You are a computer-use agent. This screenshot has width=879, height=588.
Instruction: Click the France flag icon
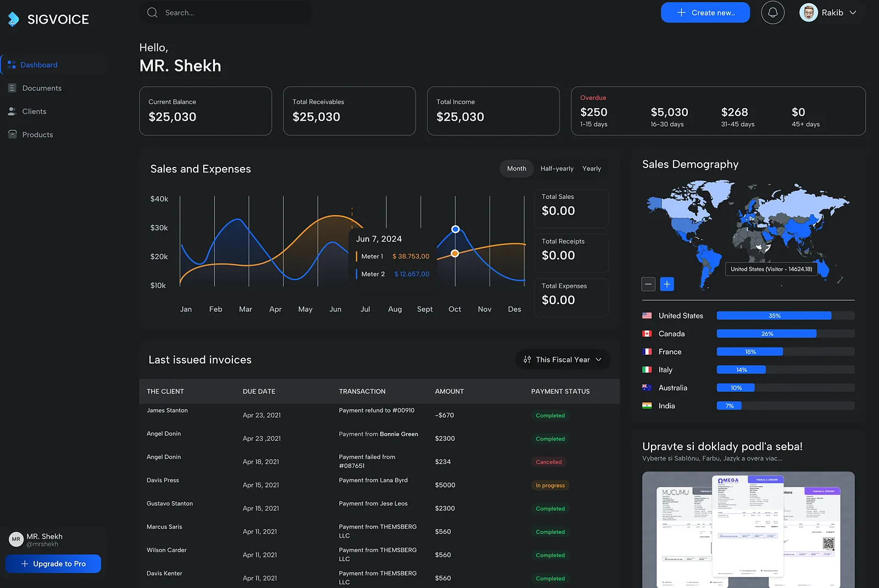click(647, 352)
